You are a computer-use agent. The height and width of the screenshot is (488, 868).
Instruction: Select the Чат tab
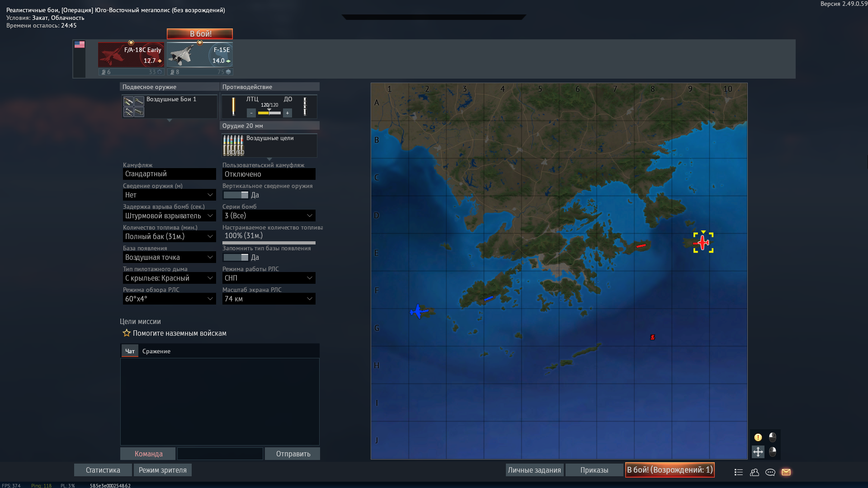click(x=130, y=352)
